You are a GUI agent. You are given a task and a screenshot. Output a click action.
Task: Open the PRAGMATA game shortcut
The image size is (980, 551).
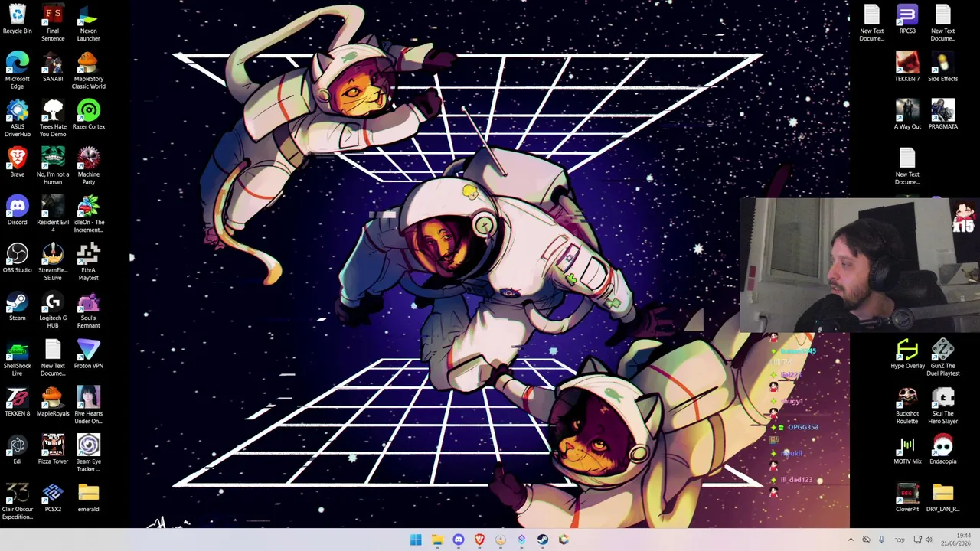[x=942, y=116]
